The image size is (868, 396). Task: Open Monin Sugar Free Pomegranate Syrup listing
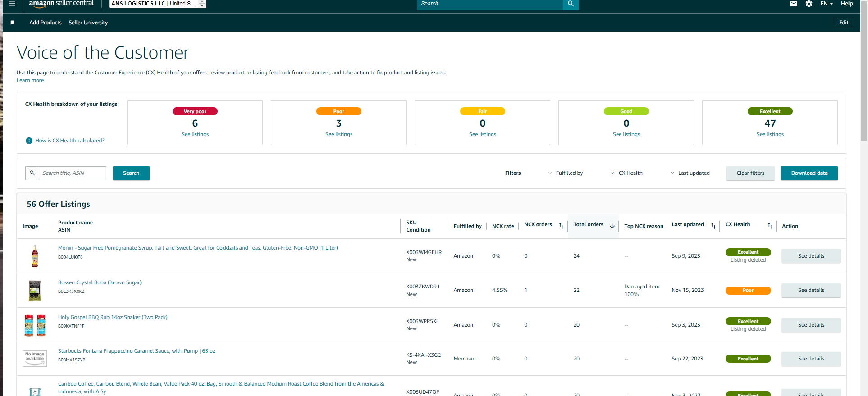[x=198, y=248]
